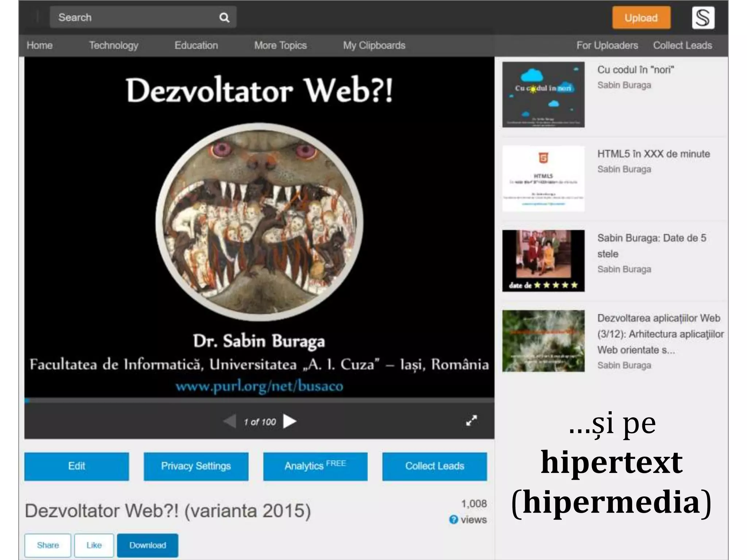Click the views help question icon
Screen dimensions: 747x560
tap(453, 519)
